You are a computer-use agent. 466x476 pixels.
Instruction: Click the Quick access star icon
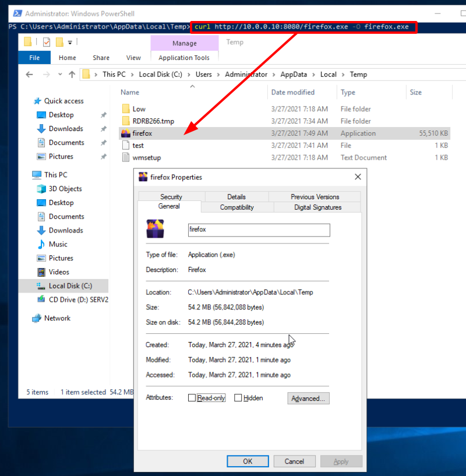coord(37,101)
